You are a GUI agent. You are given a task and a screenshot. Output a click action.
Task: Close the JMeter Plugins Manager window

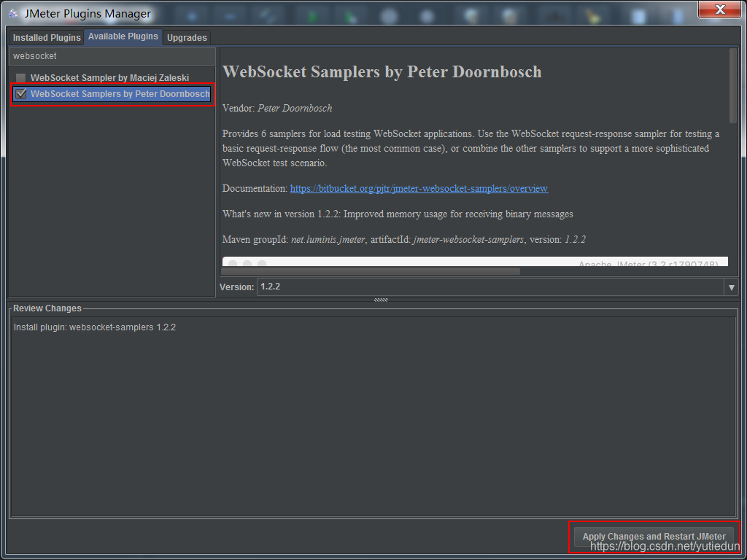tap(719, 10)
